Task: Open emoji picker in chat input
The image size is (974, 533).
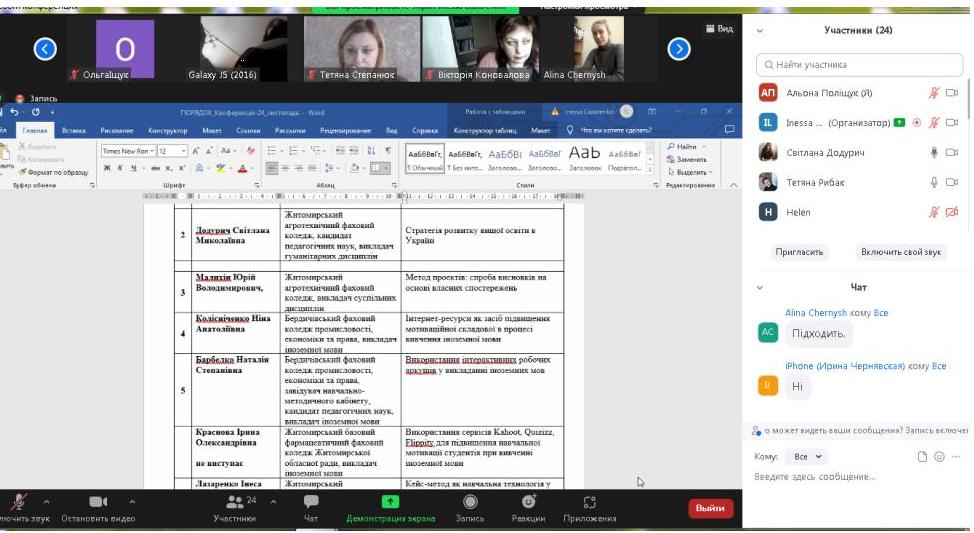Action: (939, 457)
